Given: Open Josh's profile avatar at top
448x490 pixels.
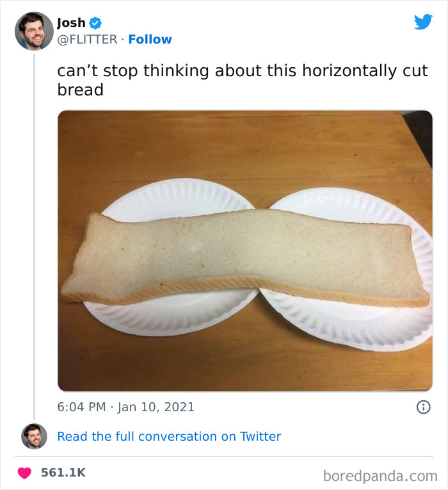Looking at the screenshot, I should (x=34, y=31).
